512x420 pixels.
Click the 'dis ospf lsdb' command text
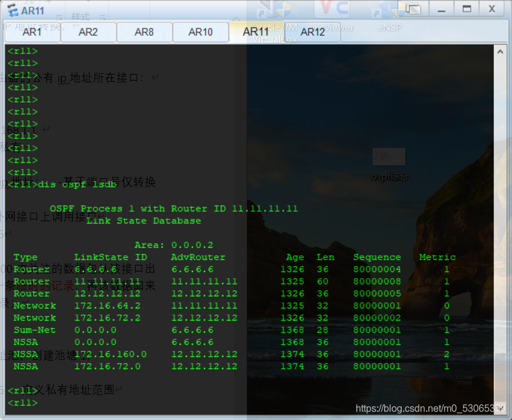(x=78, y=184)
